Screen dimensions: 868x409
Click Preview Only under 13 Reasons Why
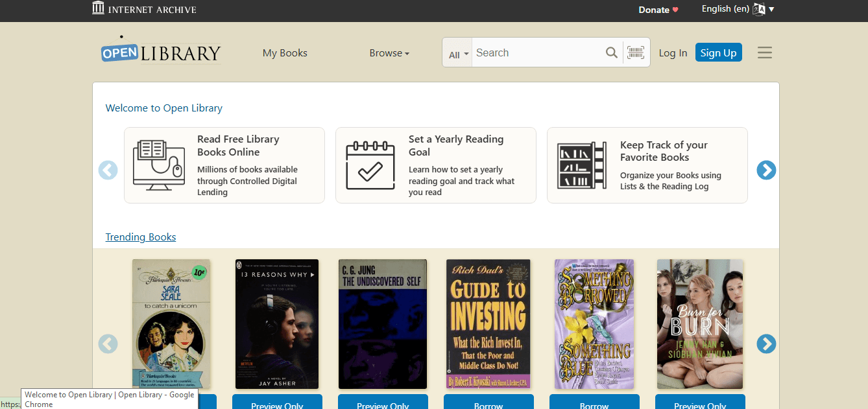click(277, 402)
